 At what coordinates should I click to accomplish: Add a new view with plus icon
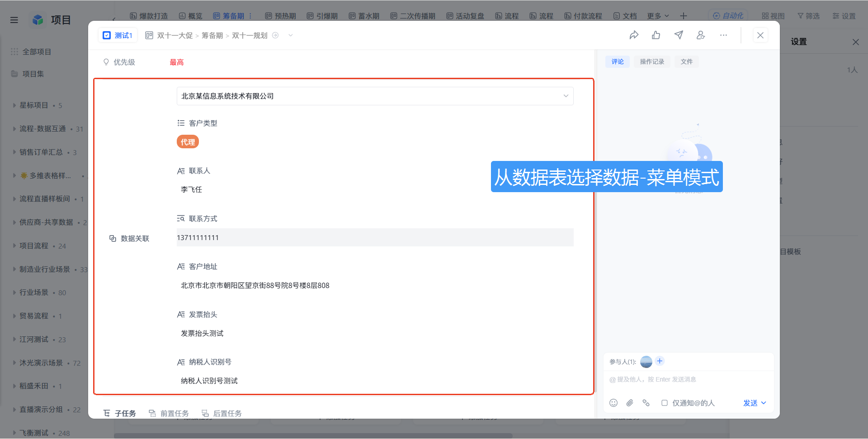pyautogui.click(x=684, y=16)
